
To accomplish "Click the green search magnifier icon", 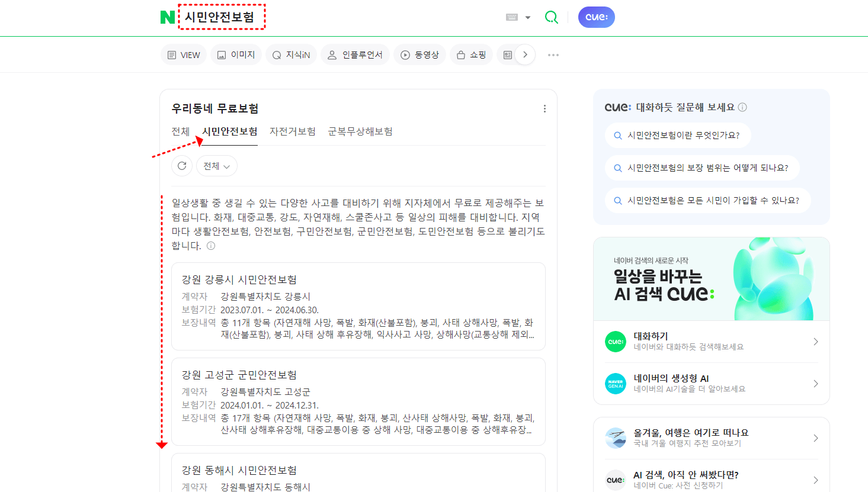I will (x=551, y=17).
